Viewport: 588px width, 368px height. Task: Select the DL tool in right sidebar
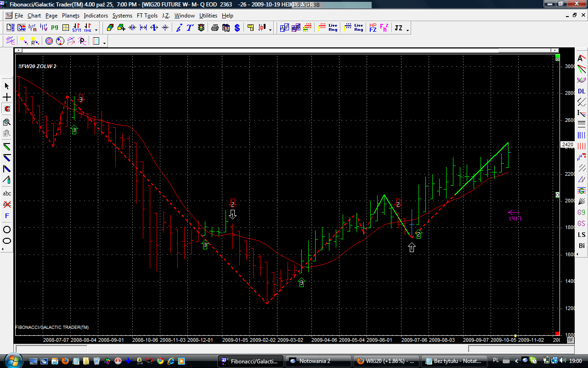pyautogui.click(x=582, y=91)
